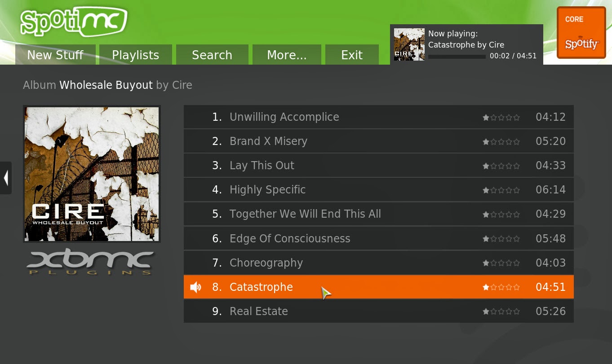Rate Unwilling Accomplice with the second star
This screenshot has width=612, height=364.
pos(493,117)
